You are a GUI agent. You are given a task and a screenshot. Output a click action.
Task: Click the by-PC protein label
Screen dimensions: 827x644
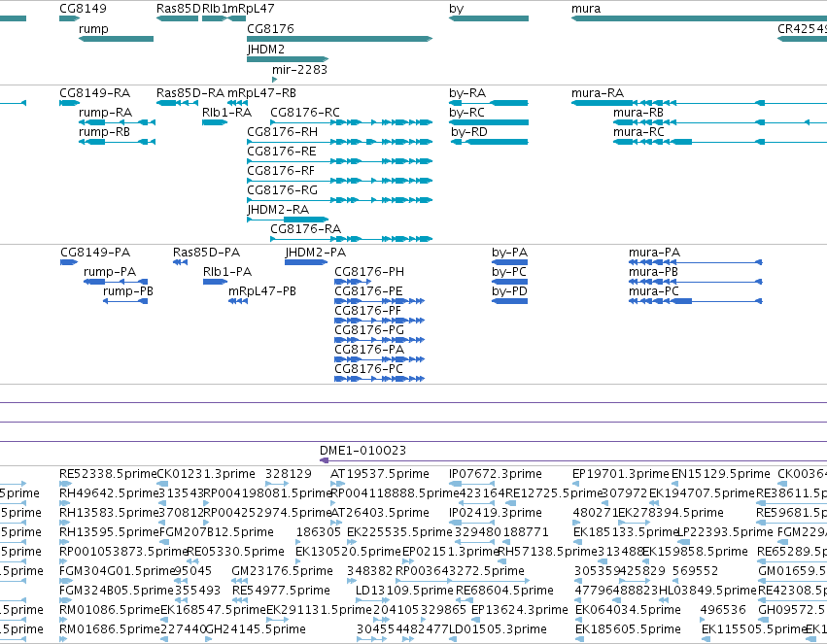(509, 272)
